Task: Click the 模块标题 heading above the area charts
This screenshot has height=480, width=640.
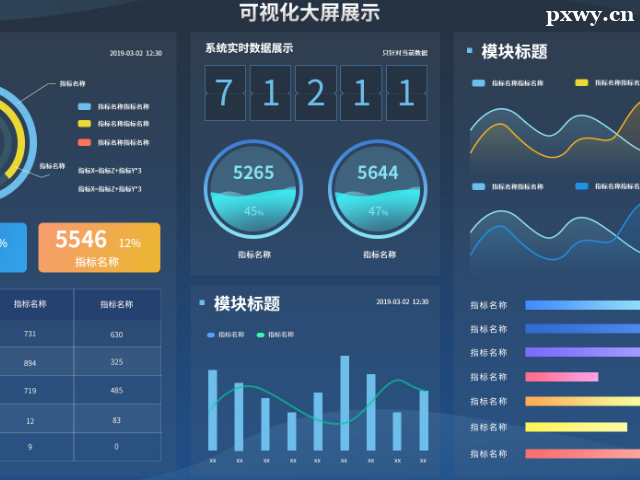Action: 514,51
